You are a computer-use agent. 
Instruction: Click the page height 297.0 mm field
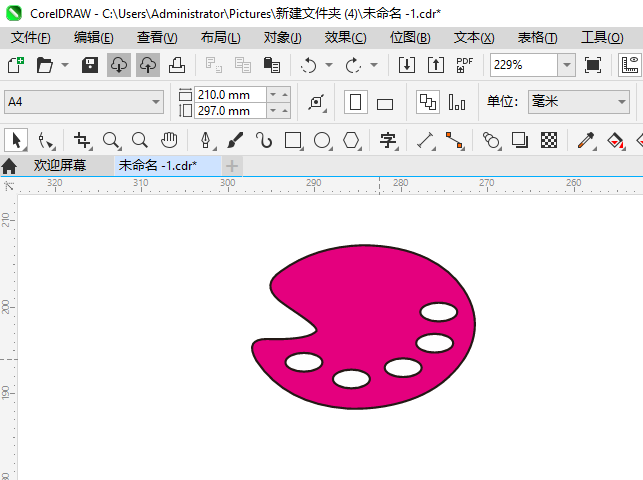pyautogui.click(x=230, y=111)
